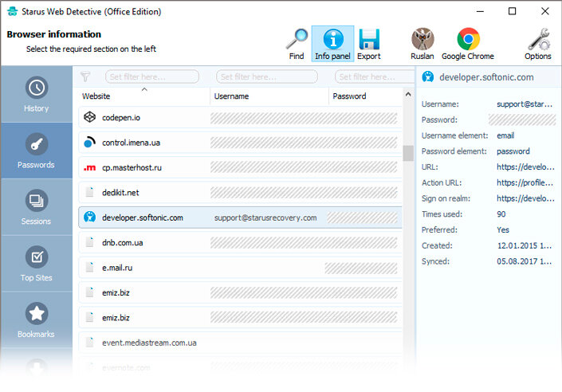Click the dedikit.net page icon
562x392 pixels.
pyautogui.click(x=89, y=192)
